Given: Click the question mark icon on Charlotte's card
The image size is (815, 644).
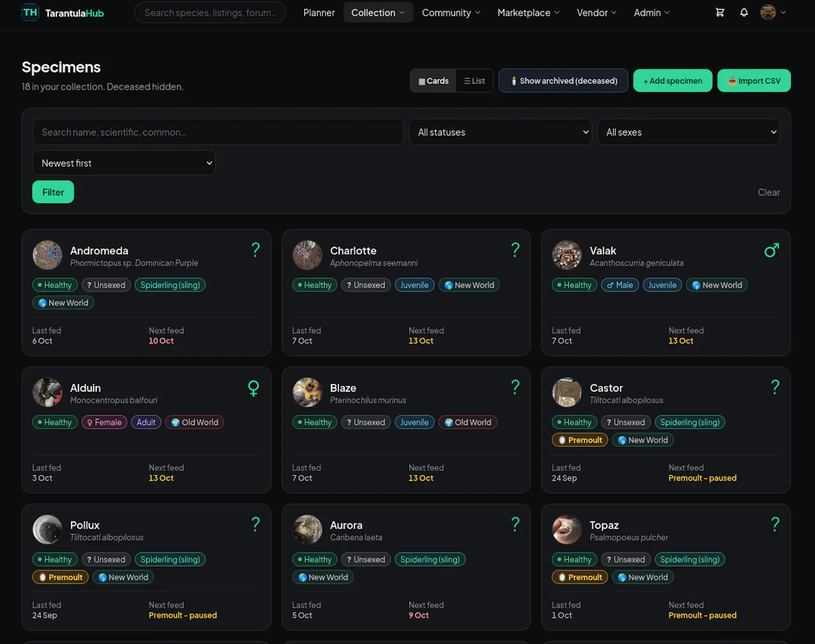Looking at the screenshot, I should point(515,249).
